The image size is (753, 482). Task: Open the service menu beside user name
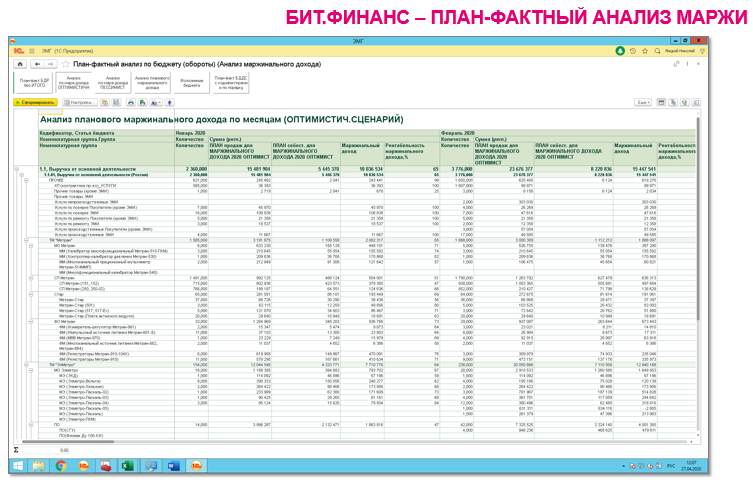point(703,51)
